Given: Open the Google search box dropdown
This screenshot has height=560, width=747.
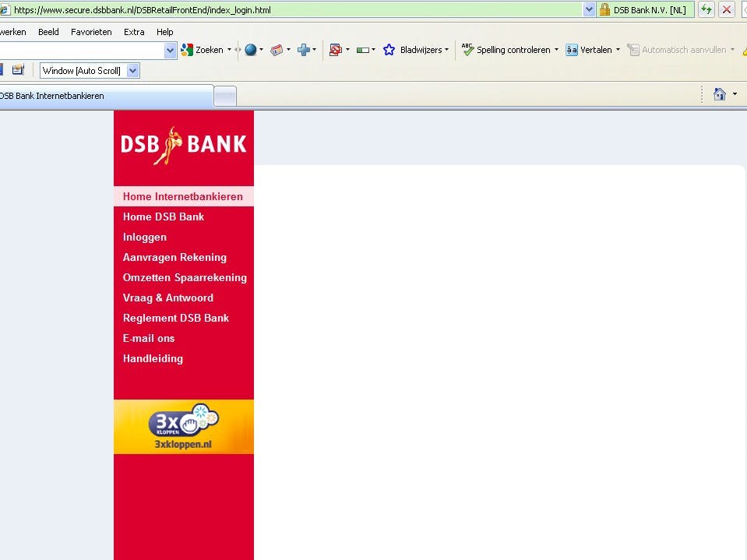Looking at the screenshot, I should pyautogui.click(x=170, y=51).
